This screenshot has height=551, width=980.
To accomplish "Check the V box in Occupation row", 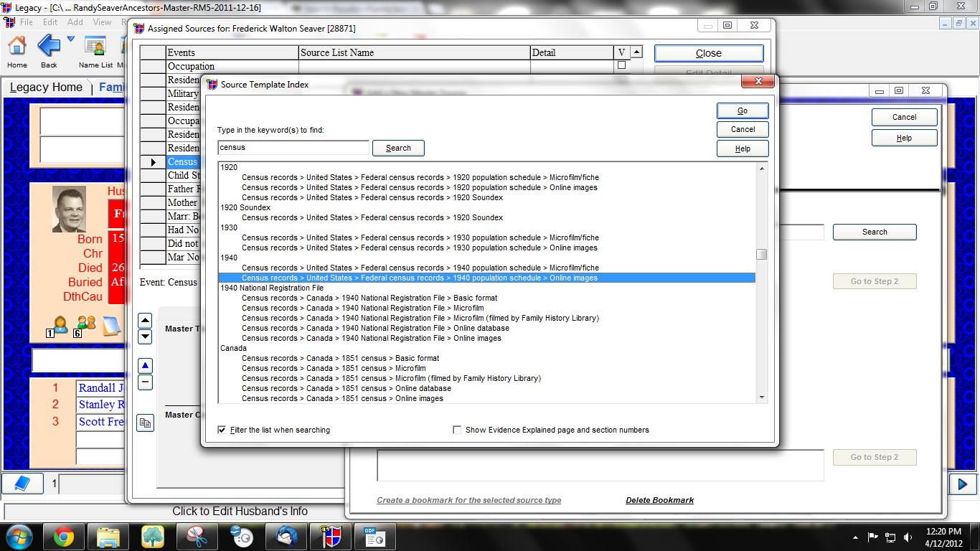I will 621,65.
